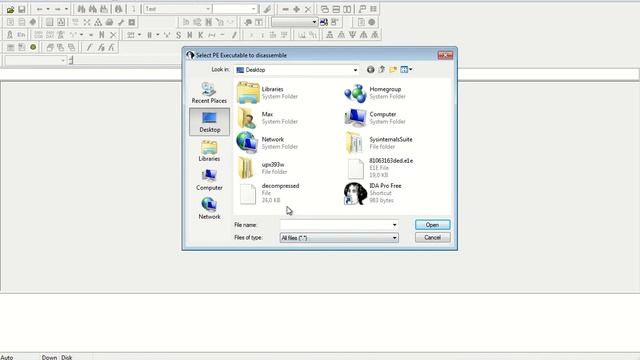The height and width of the screenshot is (360, 640).
Task: Create new folder in file dialog
Action: [x=393, y=70]
